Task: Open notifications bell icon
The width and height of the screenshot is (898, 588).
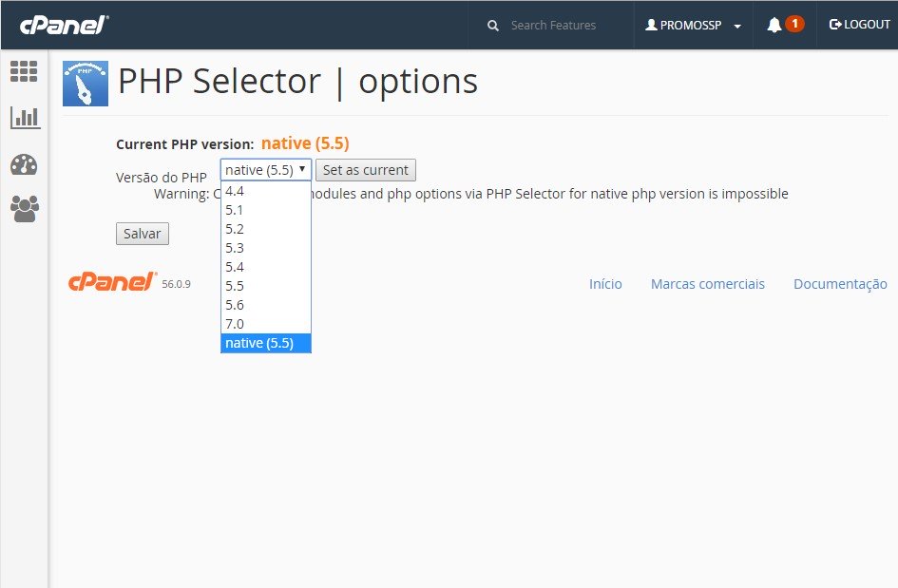Action: (x=774, y=25)
